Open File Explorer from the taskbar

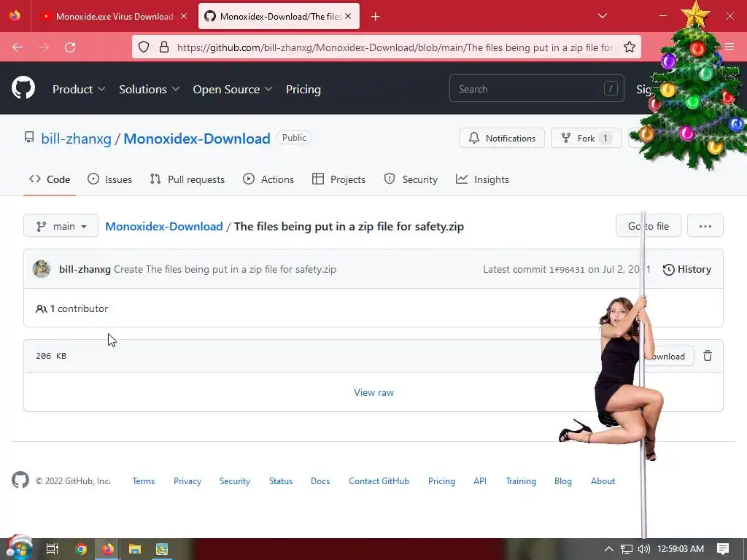coord(135,549)
